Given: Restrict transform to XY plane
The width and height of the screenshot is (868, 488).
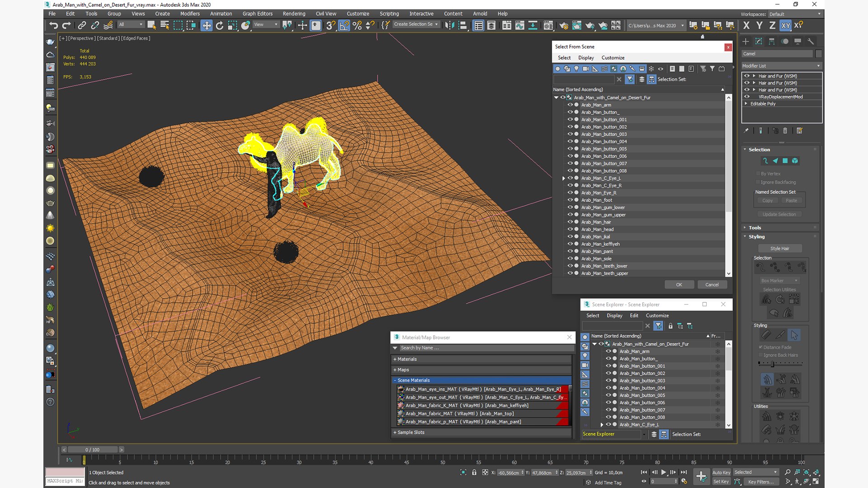Looking at the screenshot, I should 786,25.
